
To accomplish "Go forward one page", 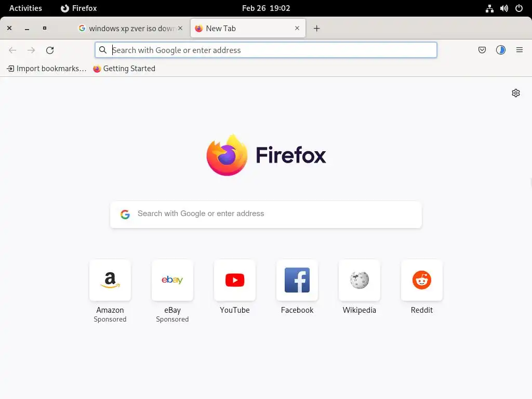I will (x=31, y=50).
